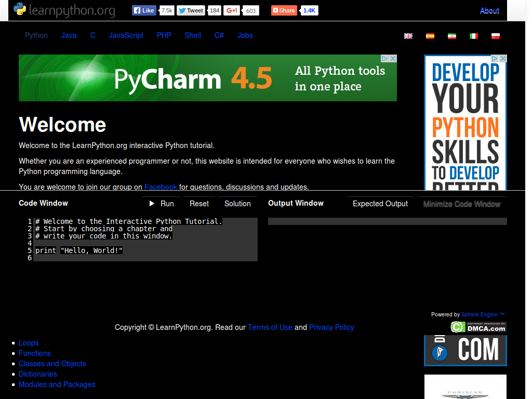
Task: Close the PyCharm banner ad
Action: 393,58
